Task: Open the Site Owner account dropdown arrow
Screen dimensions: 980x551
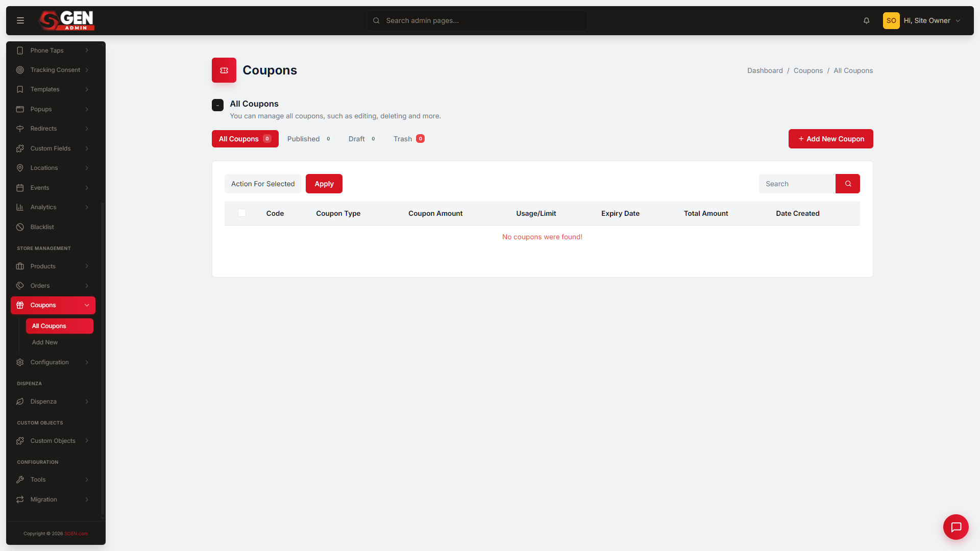Action: pos(958,21)
